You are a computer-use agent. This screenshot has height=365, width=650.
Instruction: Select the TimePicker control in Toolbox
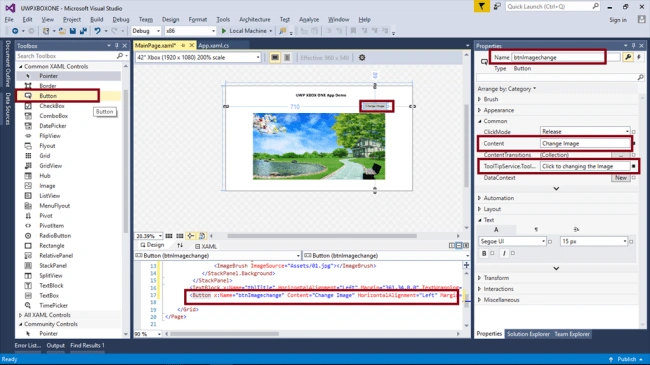[x=53, y=305]
